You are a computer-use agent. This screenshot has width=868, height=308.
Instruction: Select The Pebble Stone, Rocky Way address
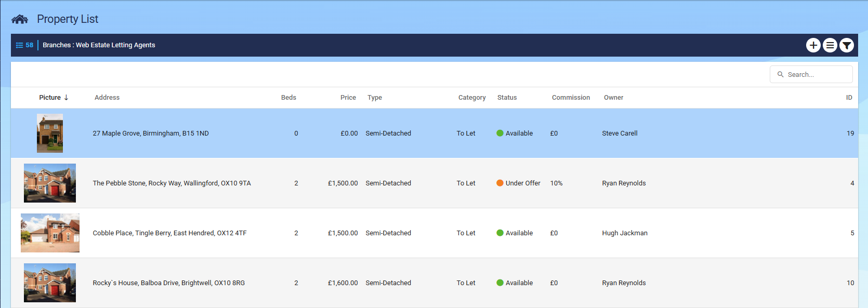[172, 183]
